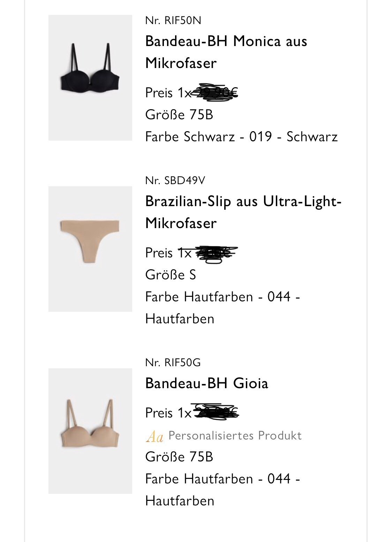Click the Größe S size line
Screen dimensions: 392x542
[x=171, y=274]
